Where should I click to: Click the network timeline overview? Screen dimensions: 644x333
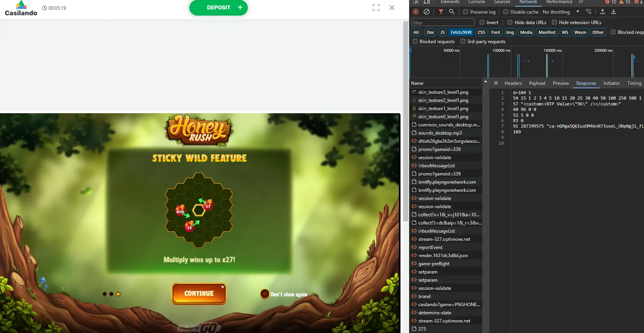pos(526,62)
